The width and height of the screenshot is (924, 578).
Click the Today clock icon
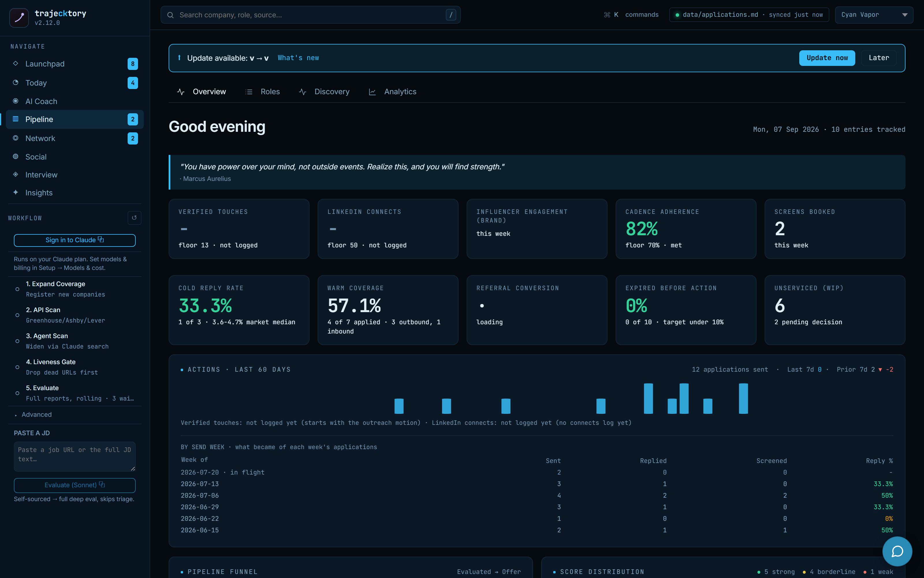tap(16, 83)
